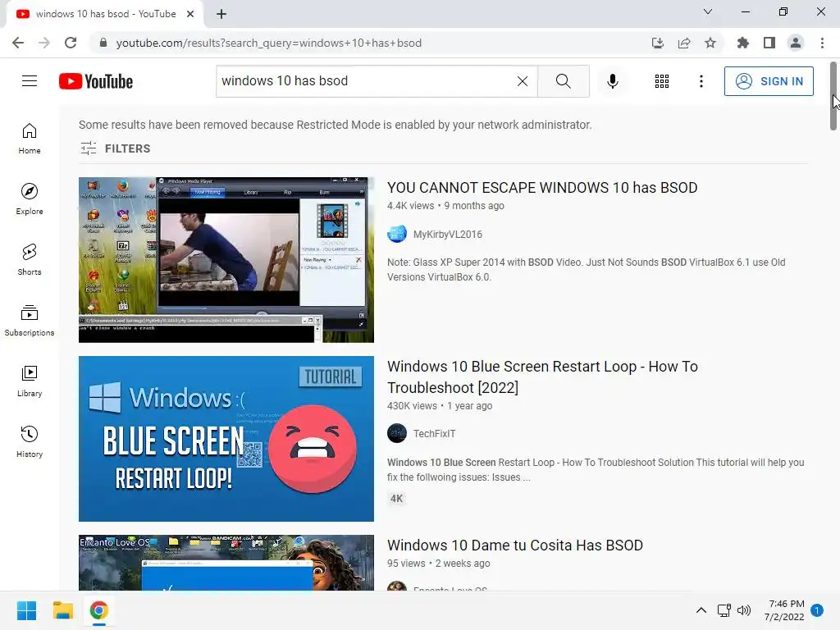View site information via the lock icon
The height and width of the screenshot is (630, 840).
103,43
